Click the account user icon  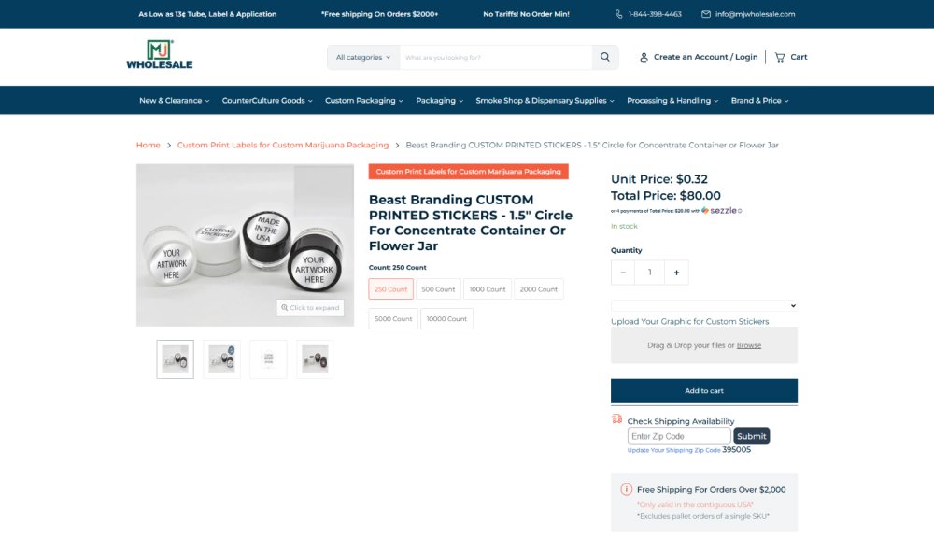(x=644, y=57)
